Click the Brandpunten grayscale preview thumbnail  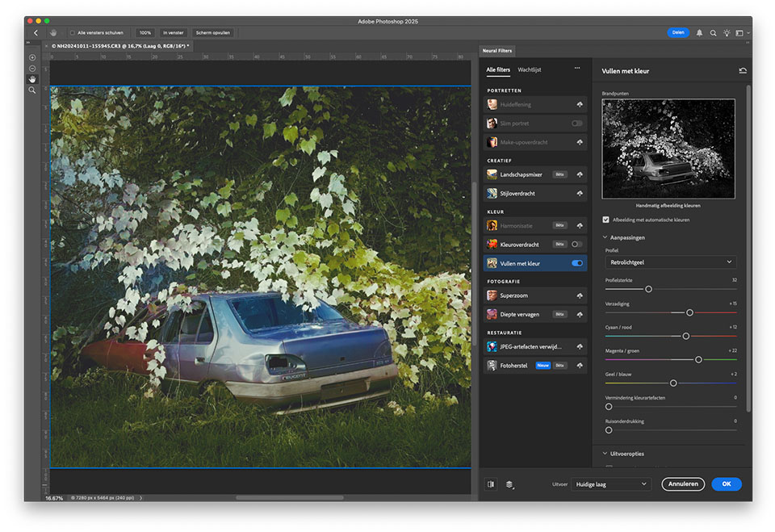(x=668, y=149)
